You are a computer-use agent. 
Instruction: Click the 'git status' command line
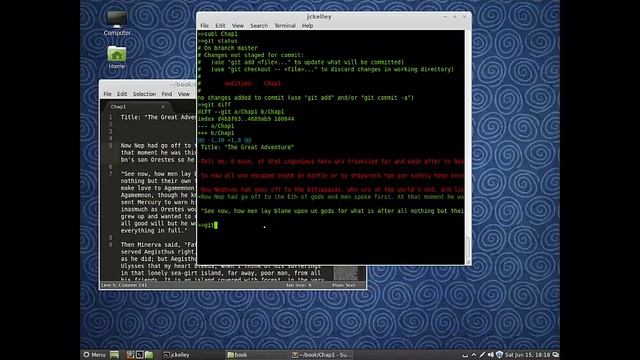click(218, 41)
